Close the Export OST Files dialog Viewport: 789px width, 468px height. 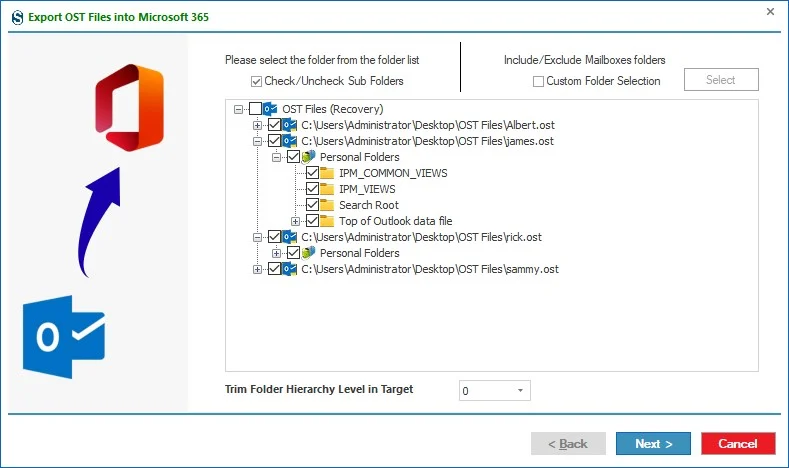[770, 12]
